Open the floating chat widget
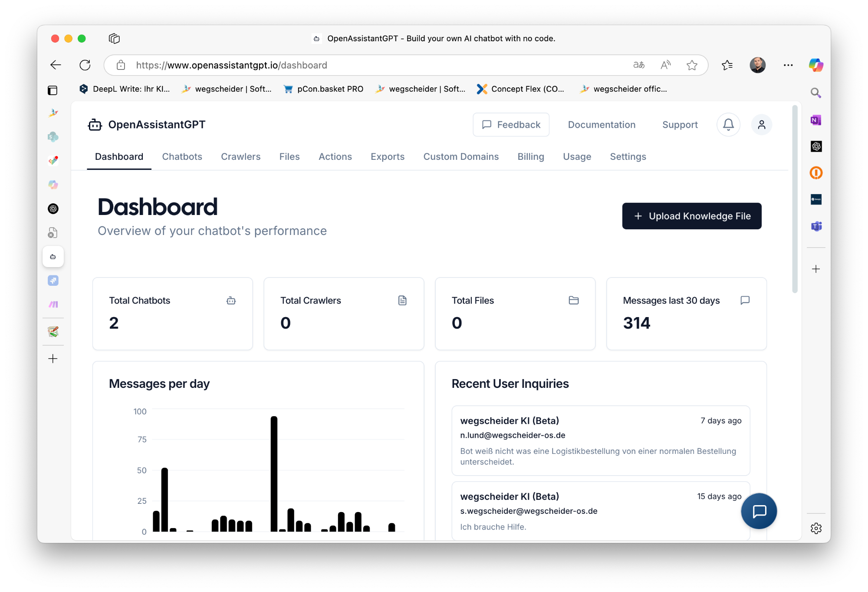Viewport: 868px width, 592px height. [759, 511]
